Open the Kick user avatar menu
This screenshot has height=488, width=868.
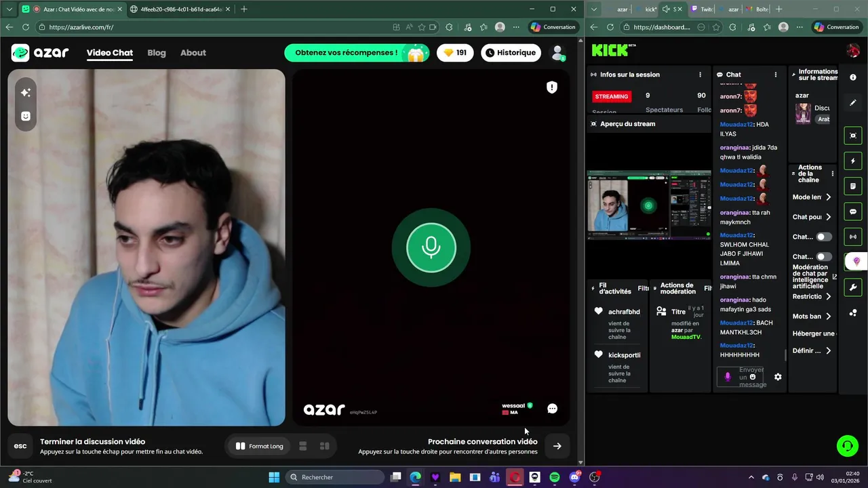tap(853, 51)
